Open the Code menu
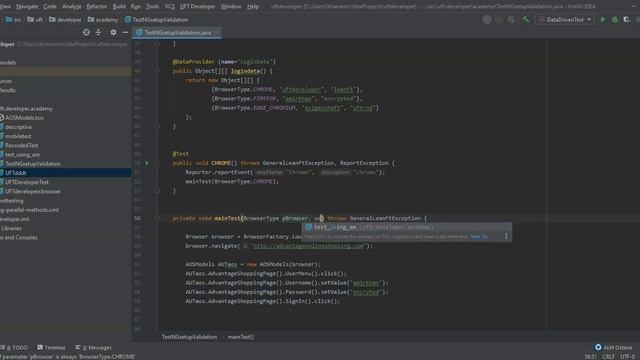Screen dimensions: 640x360 pyautogui.click(x=50, y=7)
